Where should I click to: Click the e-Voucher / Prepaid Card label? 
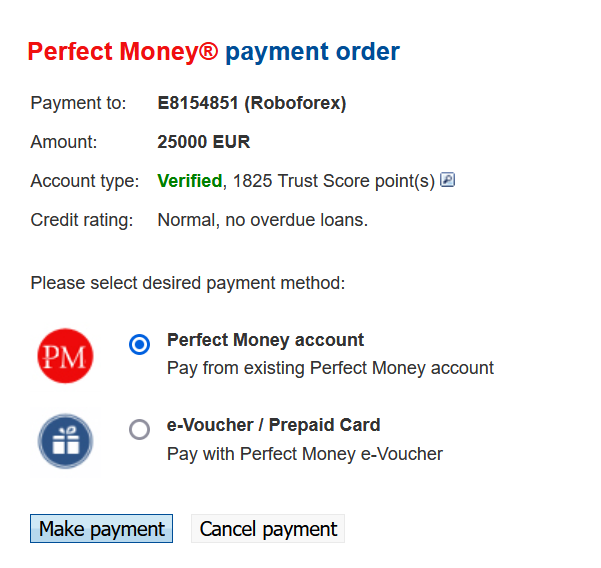pos(273,425)
